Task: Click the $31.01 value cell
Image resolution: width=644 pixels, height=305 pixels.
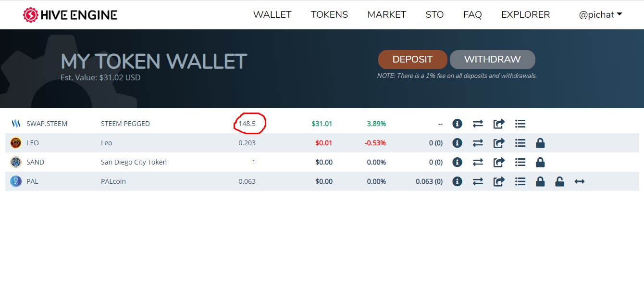Action: pos(322,124)
